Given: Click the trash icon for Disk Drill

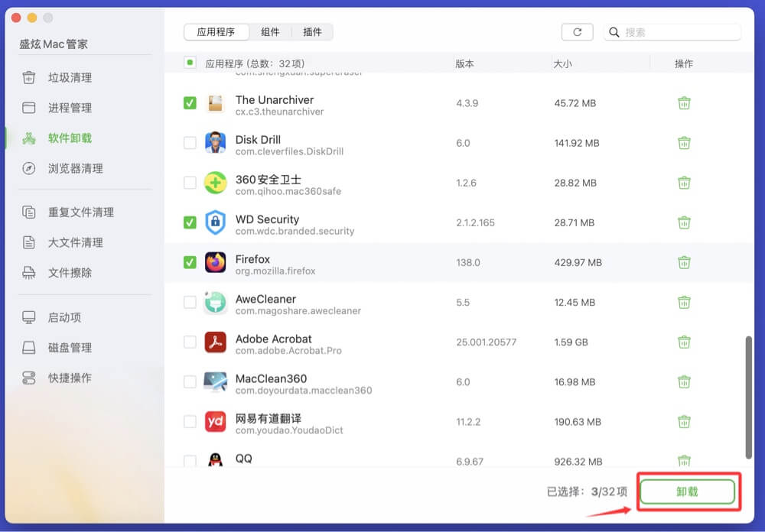Looking at the screenshot, I should click(x=683, y=142).
